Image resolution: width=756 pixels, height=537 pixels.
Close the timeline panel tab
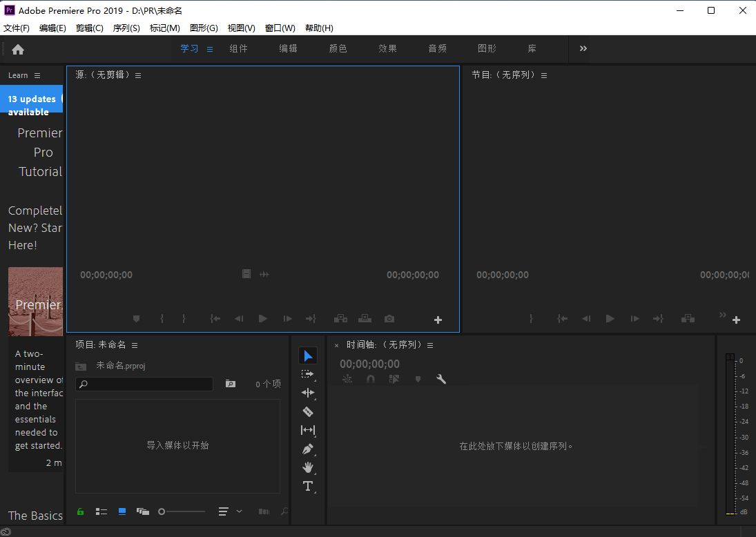point(336,346)
